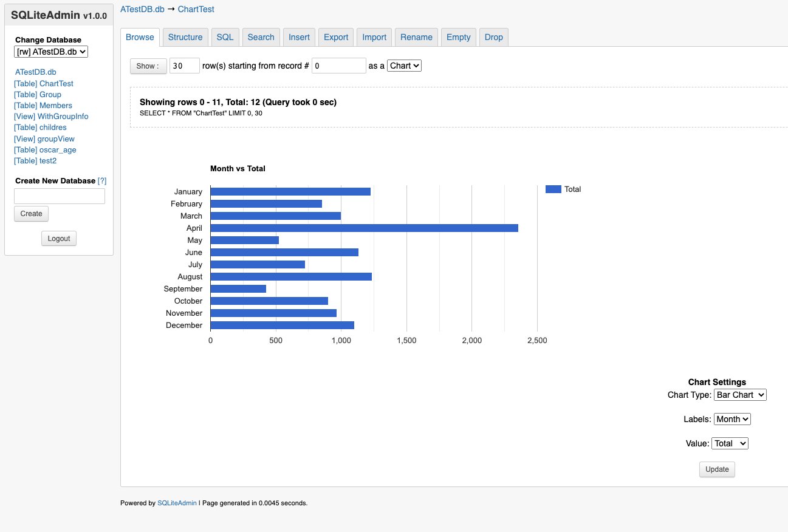Open the oscar_age table link
Image resolution: width=788 pixels, height=532 pixels.
click(45, 150)
